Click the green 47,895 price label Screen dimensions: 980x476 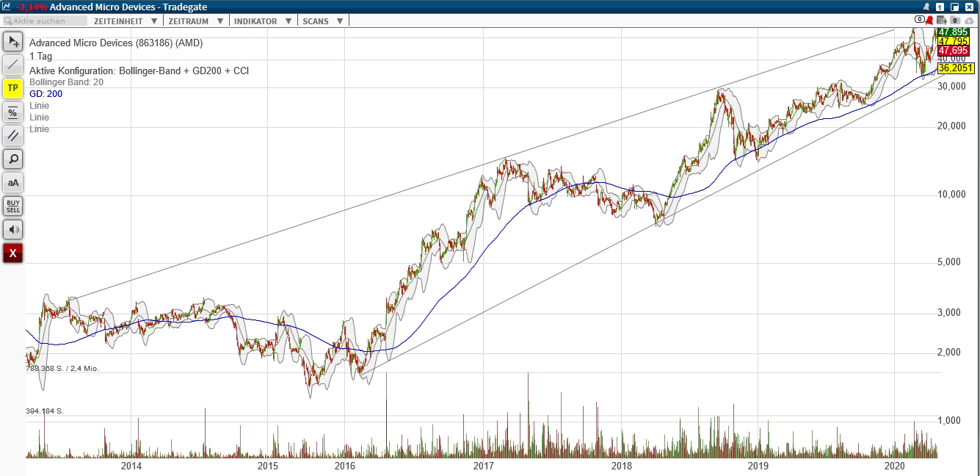coord(954,32)
